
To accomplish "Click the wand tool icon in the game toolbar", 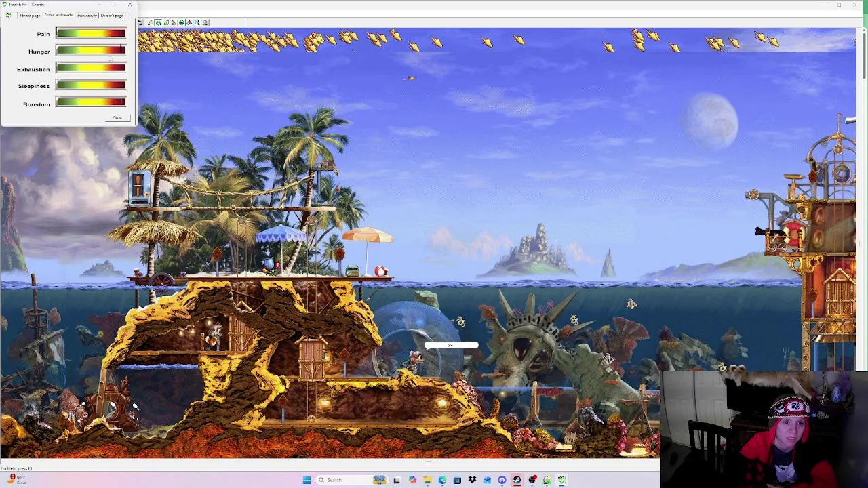I will [151, 22].
